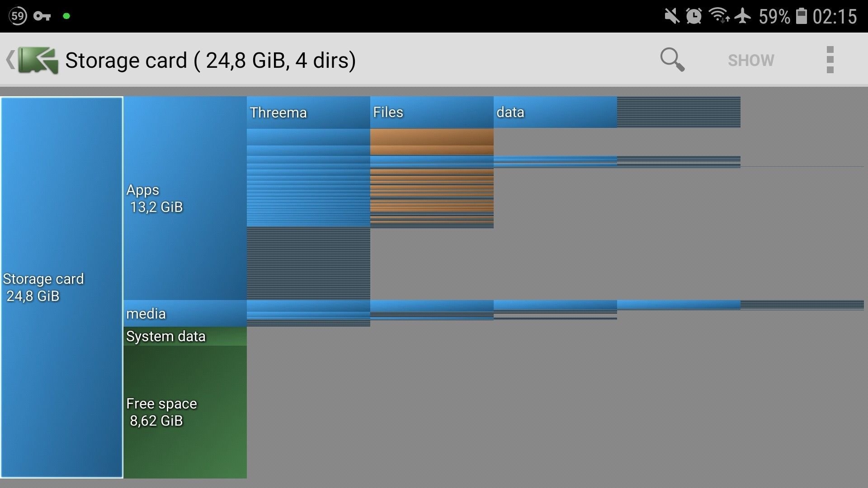868x488 pixels.
Task: Select the large orange block under Files
Action: click(x=432, y=137)
